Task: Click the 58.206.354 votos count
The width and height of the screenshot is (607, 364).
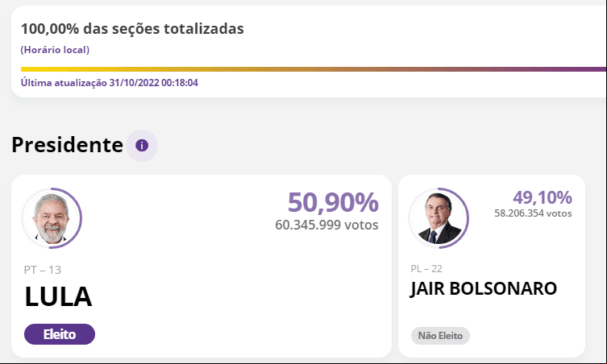Action: point(533,213)
